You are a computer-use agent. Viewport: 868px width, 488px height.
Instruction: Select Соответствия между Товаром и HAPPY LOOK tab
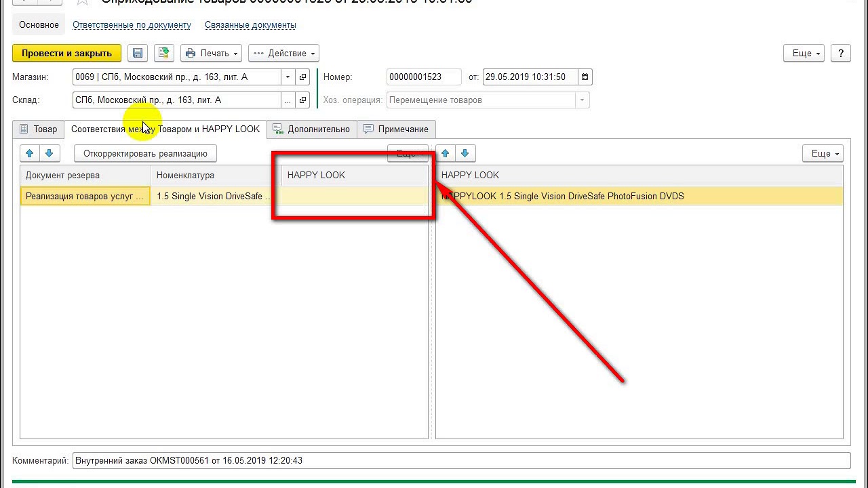click(x=165, y=129)
